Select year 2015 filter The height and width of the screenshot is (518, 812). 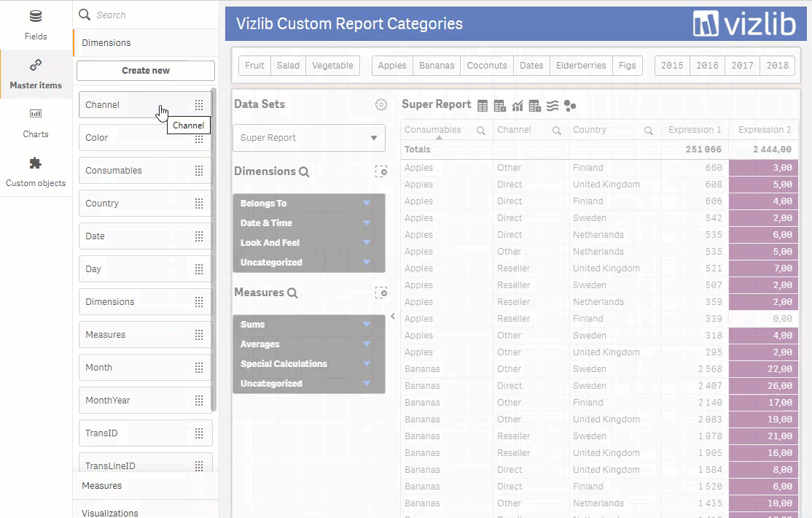[672, 66]
